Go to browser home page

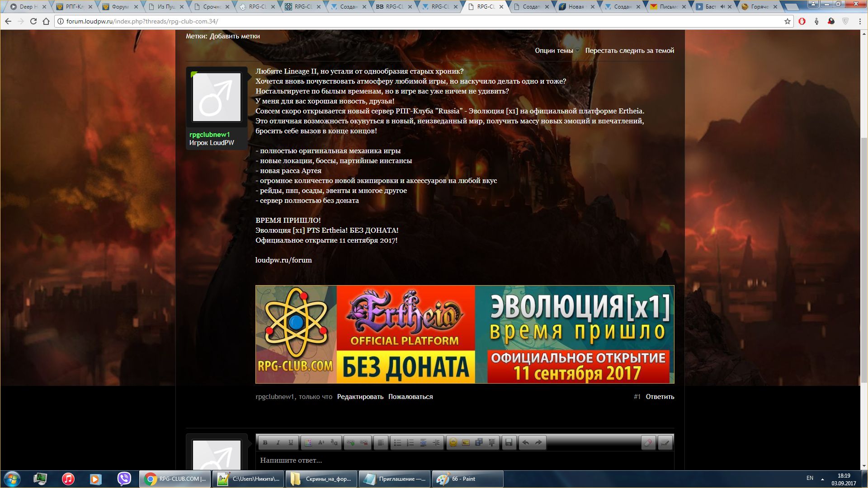(46, 21)
